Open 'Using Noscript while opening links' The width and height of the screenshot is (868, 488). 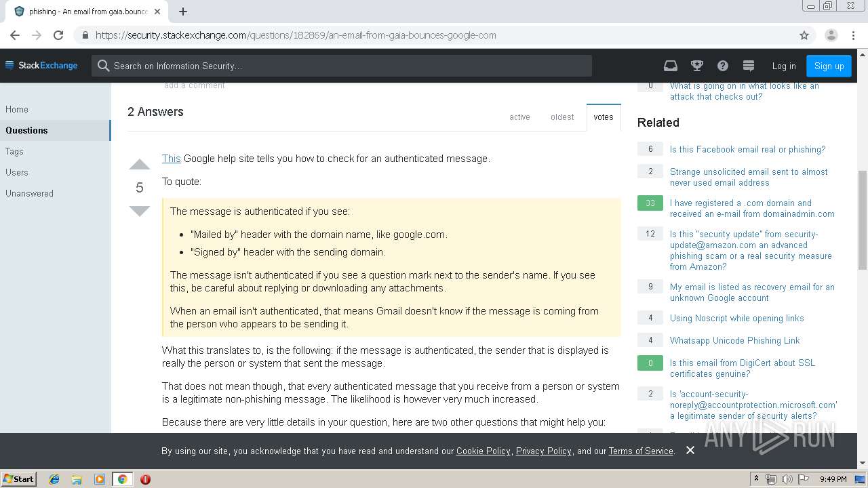[737, 318]
